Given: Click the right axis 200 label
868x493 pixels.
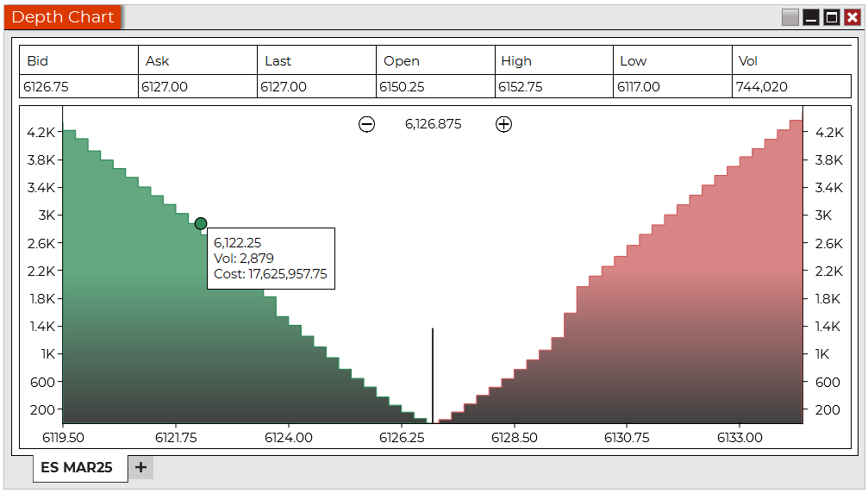Looking at the screenshot, I should pyautogui.click(x=827, y=410).
